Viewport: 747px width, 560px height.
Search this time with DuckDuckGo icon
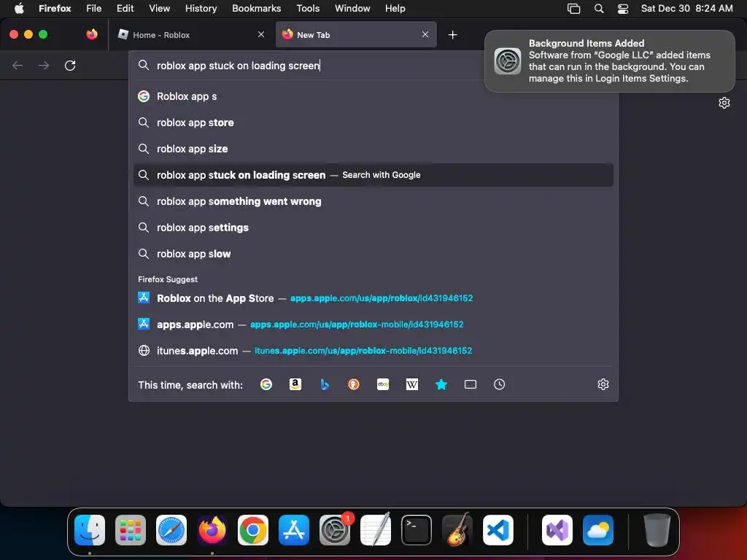354,384
